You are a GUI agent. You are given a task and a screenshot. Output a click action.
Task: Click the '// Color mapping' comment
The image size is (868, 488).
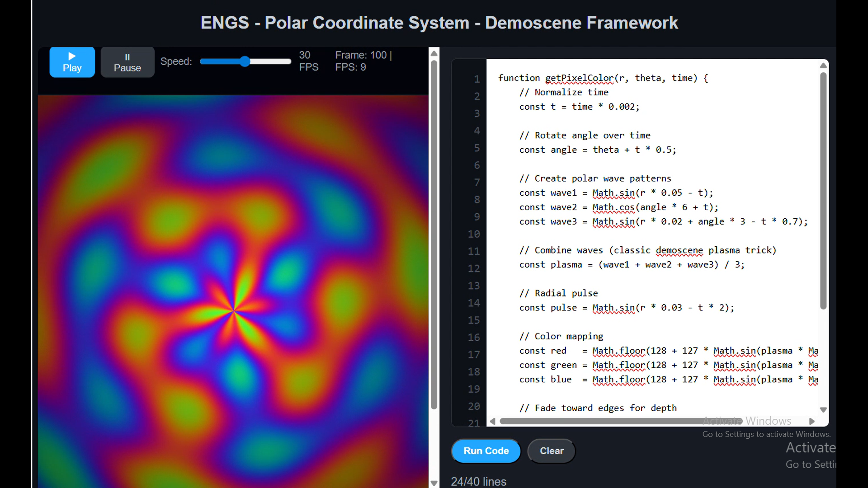561,336
